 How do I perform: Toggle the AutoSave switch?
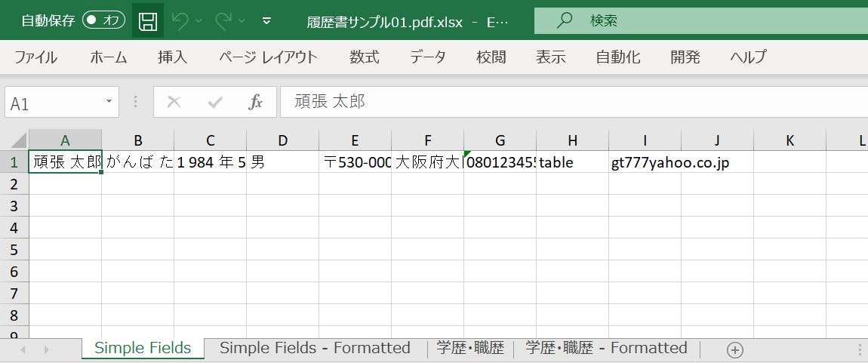pos(103,21)
